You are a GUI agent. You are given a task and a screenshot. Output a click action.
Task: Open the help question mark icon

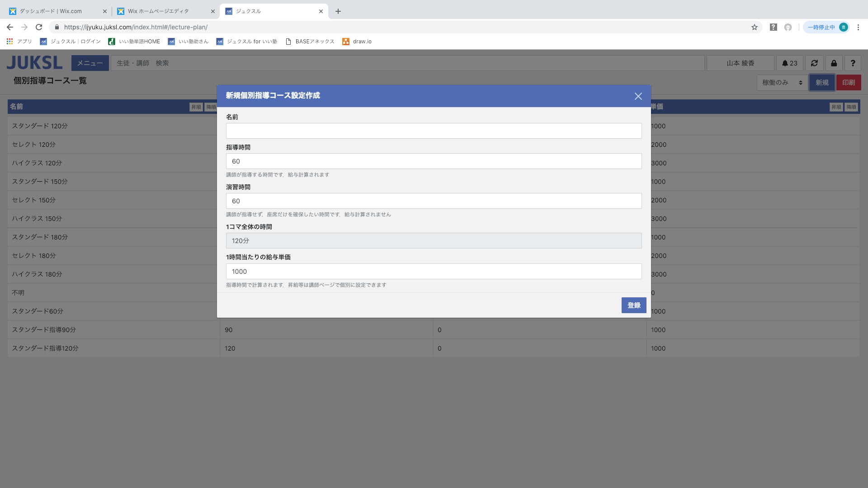coord(853,63)
